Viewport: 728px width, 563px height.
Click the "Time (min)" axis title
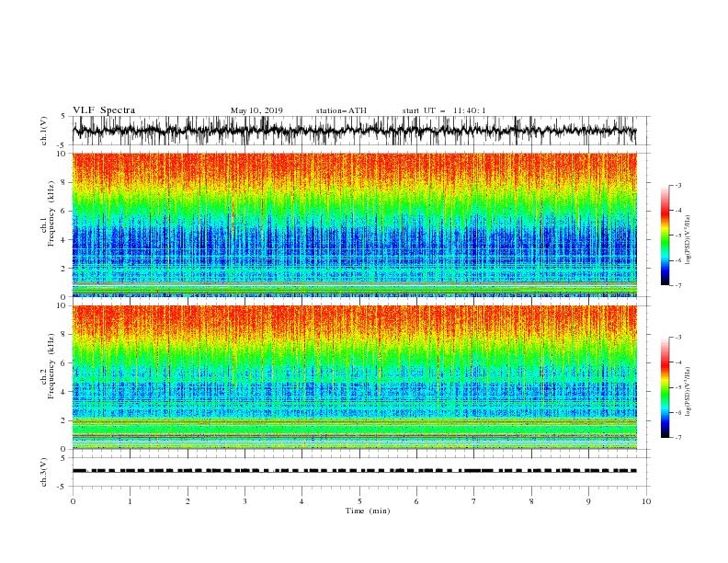[368, 511]
